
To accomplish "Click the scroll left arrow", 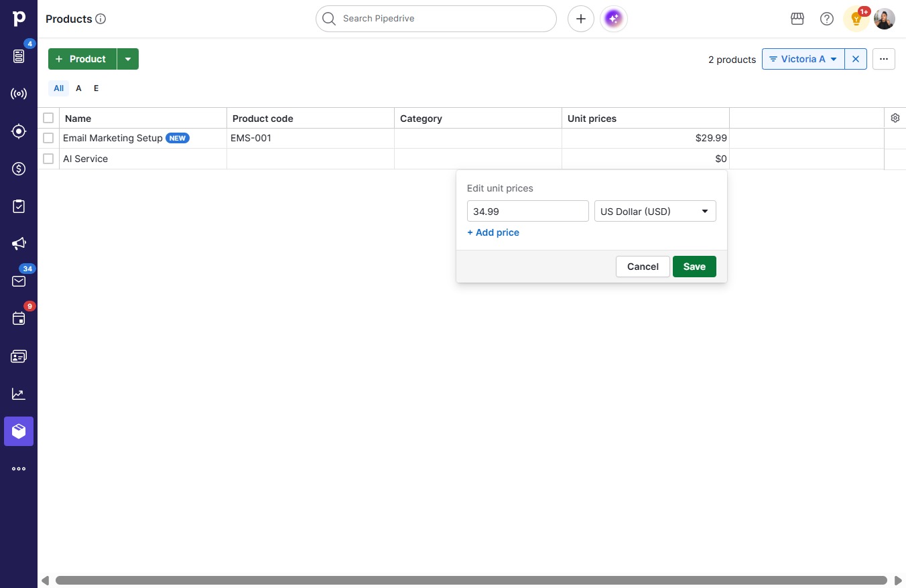I will [x=45, y=581].
